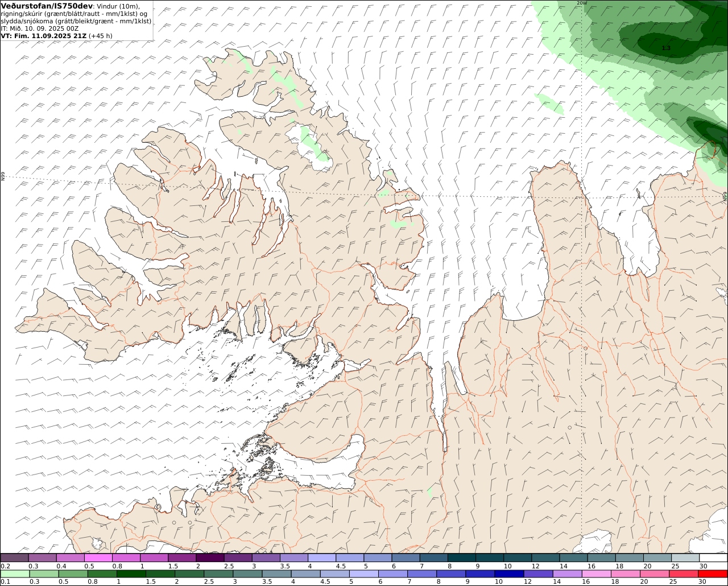
Task: Click the magenta snow legend swatch labeled 1
Action: 154,558
